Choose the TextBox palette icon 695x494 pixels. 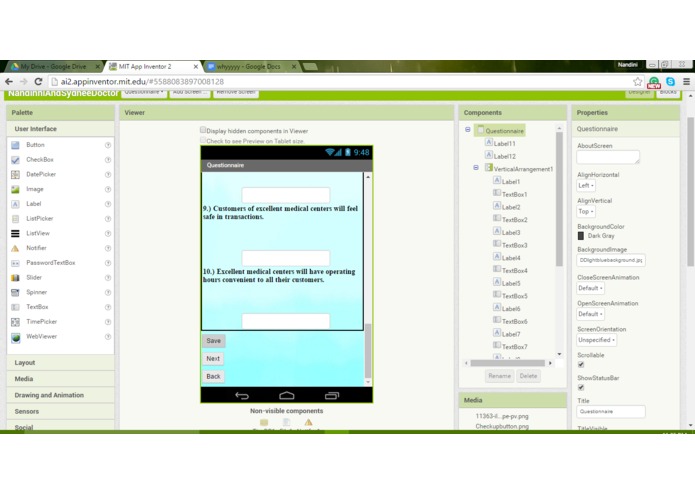click(x=15, y=307)
